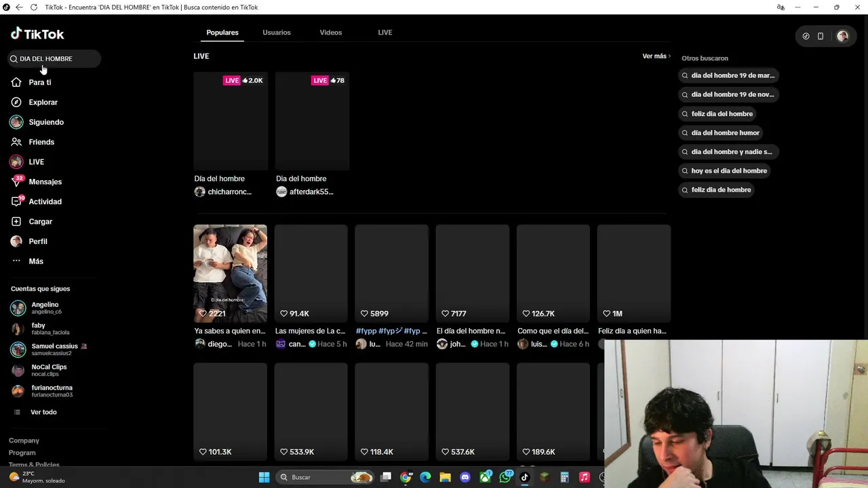Open suggestion 'dia del hombre 19 de mar...'

pyautogui.click(x=728, y=76)
